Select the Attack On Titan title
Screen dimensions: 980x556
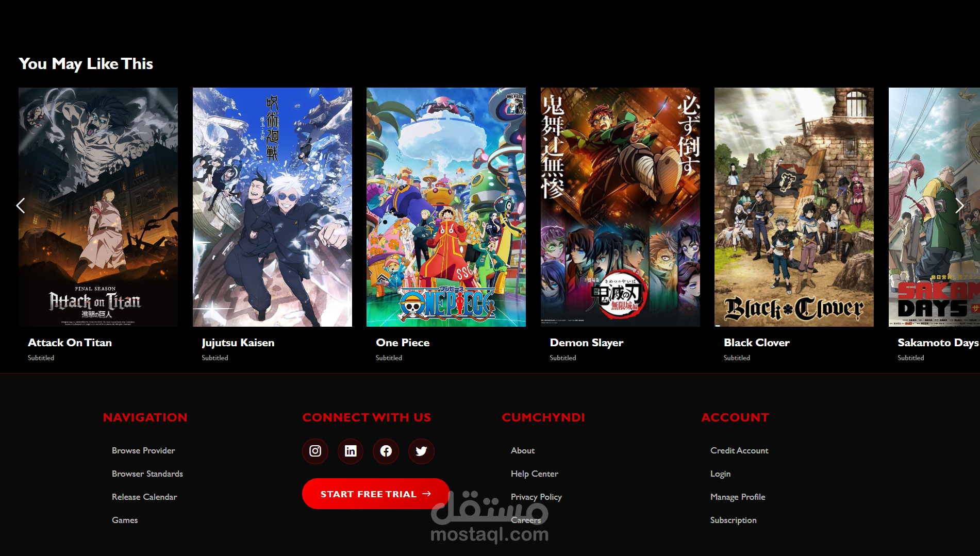[70, 343]
